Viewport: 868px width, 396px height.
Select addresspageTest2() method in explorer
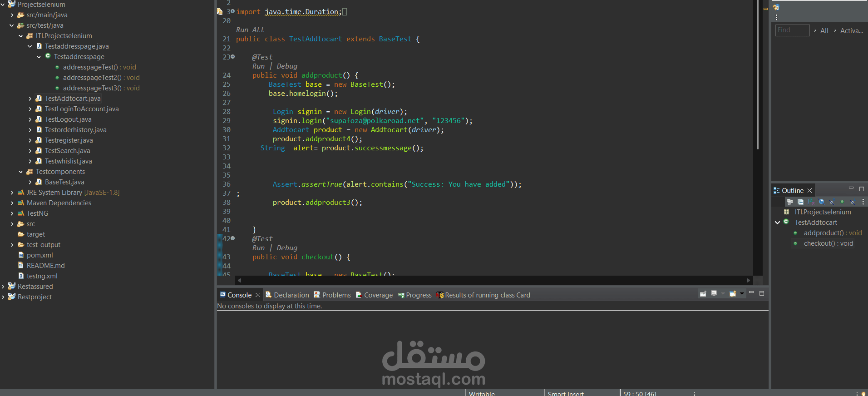coord(101,78)
